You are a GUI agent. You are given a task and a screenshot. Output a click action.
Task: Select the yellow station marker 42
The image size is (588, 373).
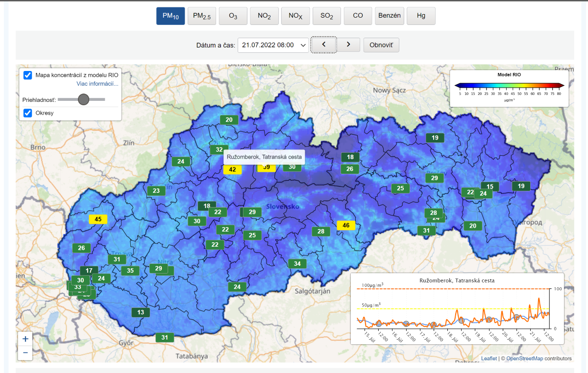(x=232, y=170)
